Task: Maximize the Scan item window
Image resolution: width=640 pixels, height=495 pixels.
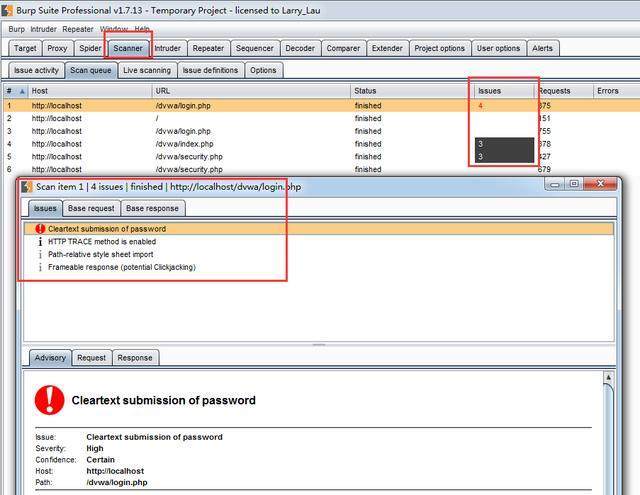Action: [574, 184]
